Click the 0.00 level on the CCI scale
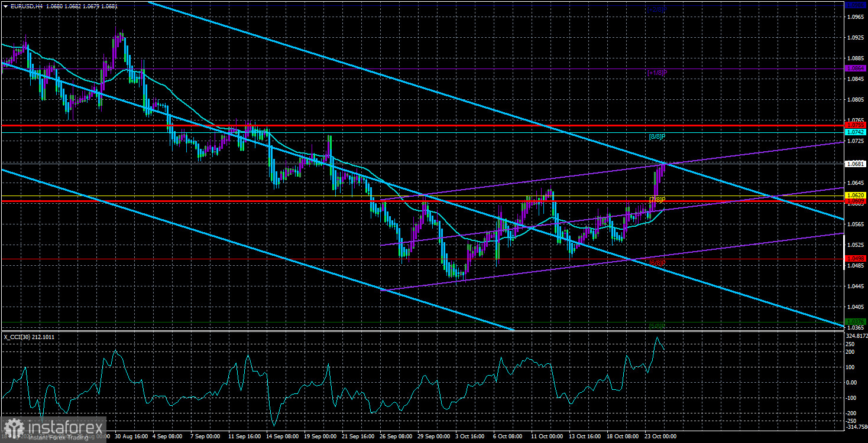Image resolution: width=868 pixels, height=443 pixels. 853,382
